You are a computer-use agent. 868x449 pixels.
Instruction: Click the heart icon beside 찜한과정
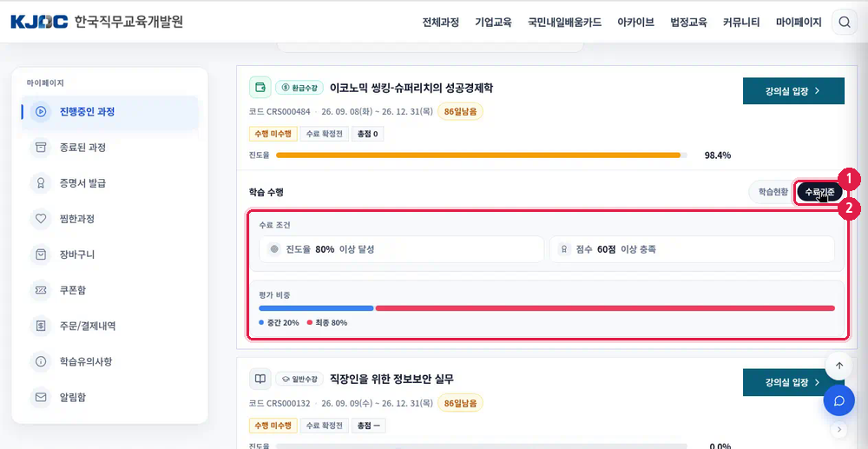pos(41,219)
